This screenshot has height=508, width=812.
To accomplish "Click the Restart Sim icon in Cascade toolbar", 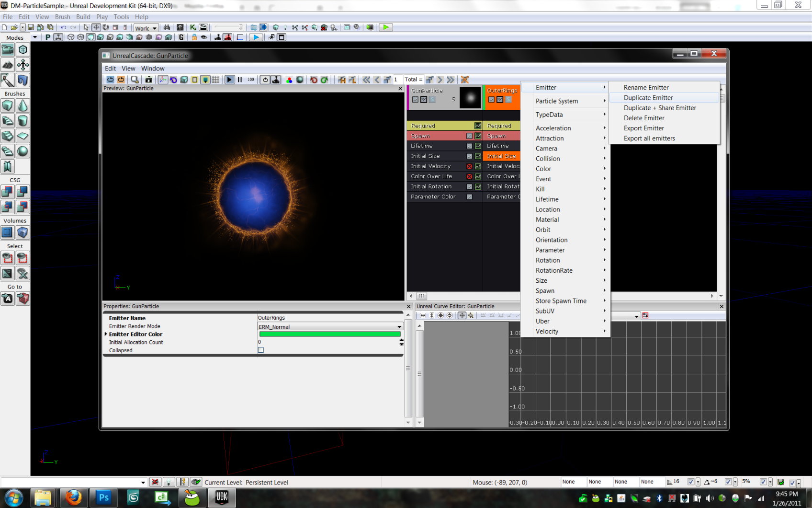I will pos(110,80).
